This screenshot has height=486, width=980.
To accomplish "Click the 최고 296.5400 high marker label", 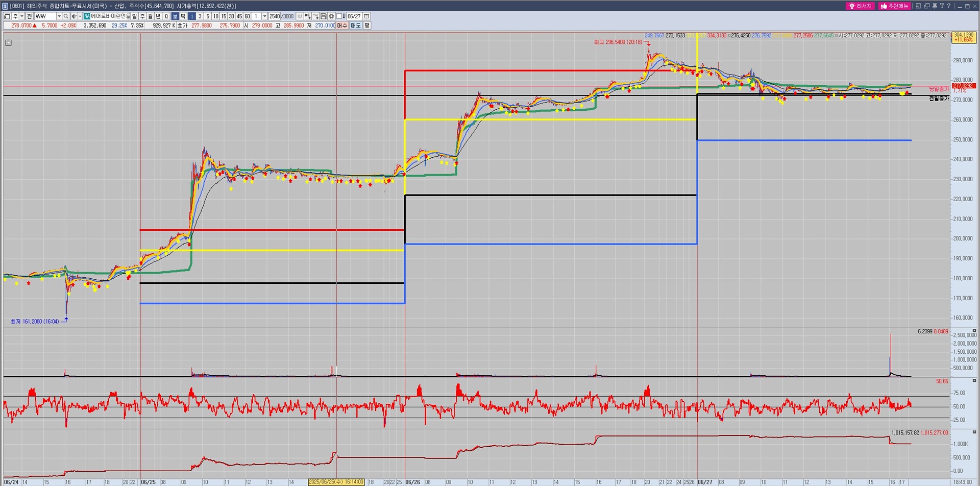I will pyautogui.click(x=618, y=42).
